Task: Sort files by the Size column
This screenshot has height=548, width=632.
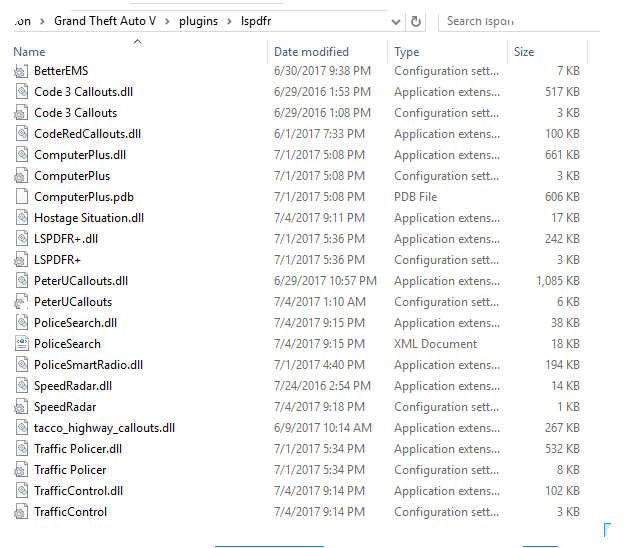Action: click(x=524, y=52)
